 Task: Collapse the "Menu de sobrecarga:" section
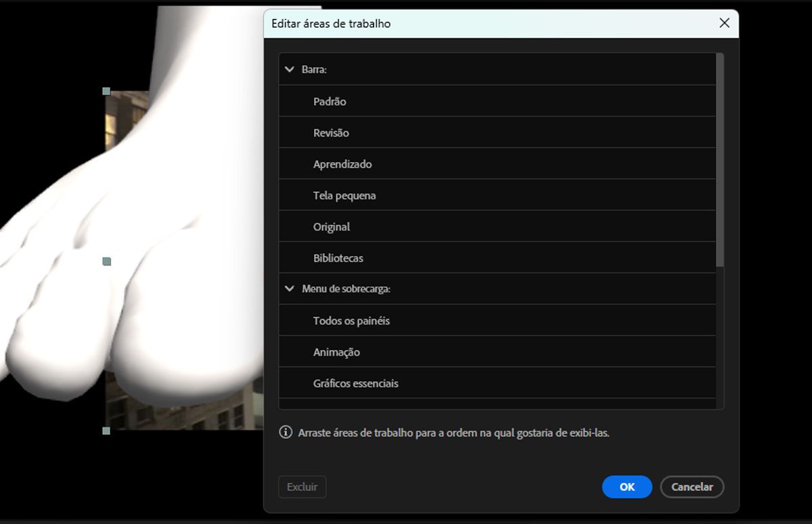[290, 289]
